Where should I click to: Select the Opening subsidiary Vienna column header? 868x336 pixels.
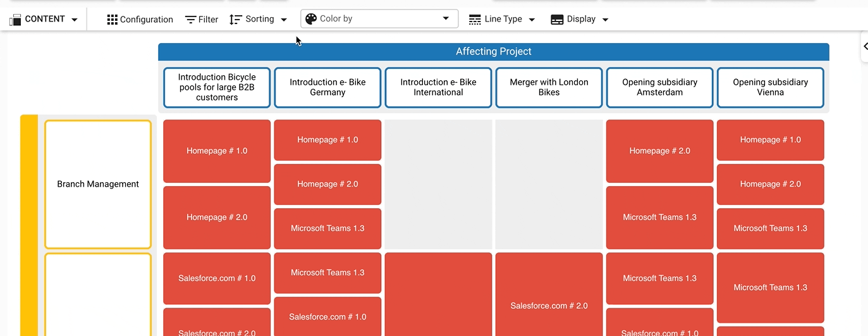tap(770, 87)
